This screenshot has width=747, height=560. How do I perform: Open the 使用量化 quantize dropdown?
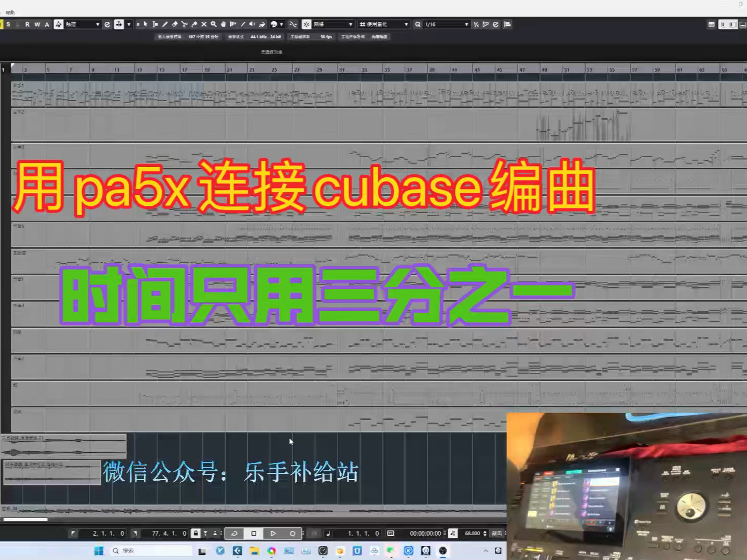(x=384, y=24)
